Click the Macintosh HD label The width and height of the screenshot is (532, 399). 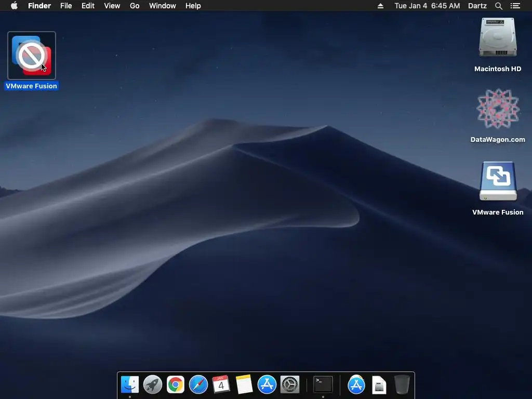coord(498,69)
